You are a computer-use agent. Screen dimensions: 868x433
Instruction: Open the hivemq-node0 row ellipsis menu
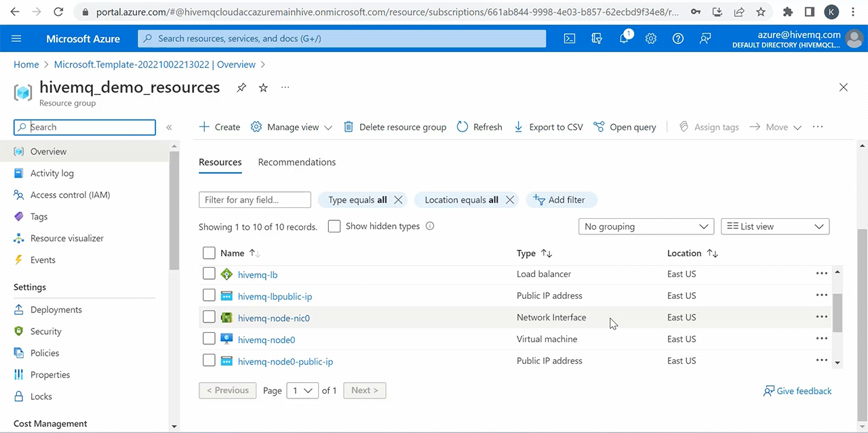[821, 339]
